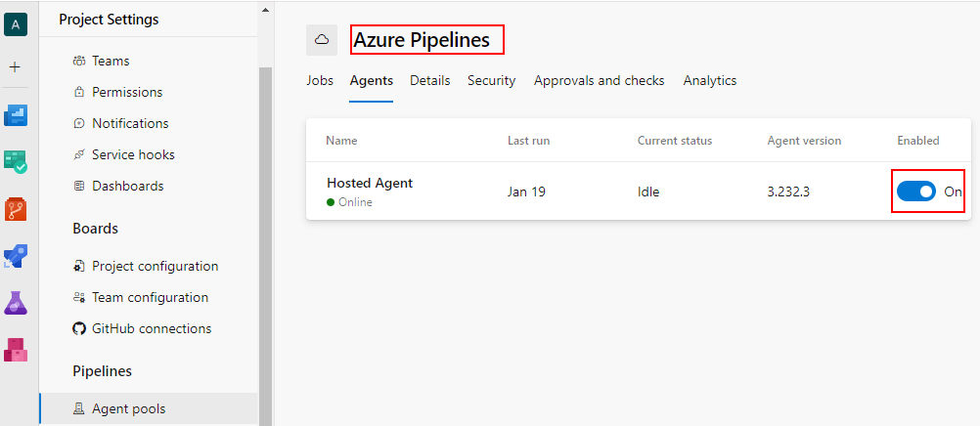Click the Overview icon in left rail

pos(16,115)
